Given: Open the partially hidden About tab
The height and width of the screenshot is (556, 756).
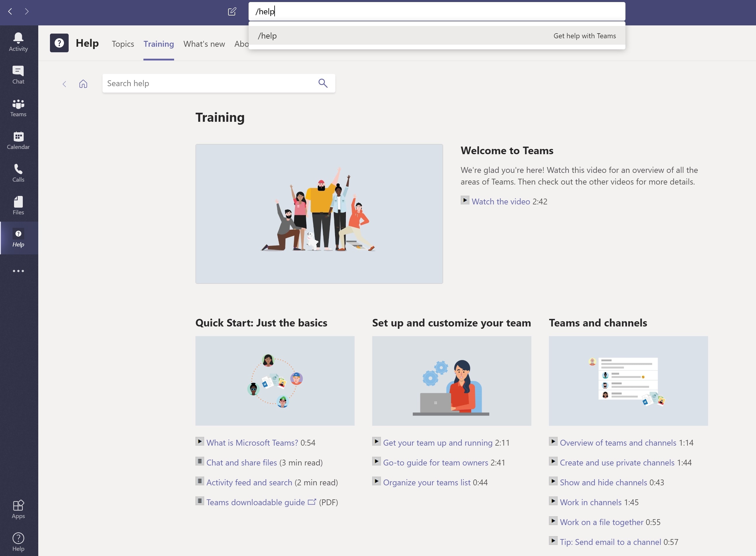Looking at the screenshot, I should tap(241, 44).
